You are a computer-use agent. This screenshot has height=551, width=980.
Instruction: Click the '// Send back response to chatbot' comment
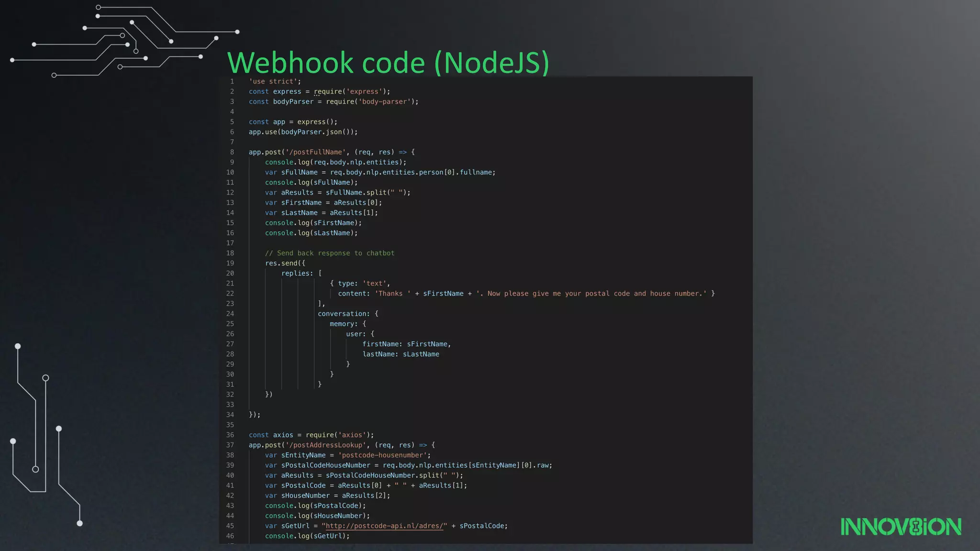330,253
